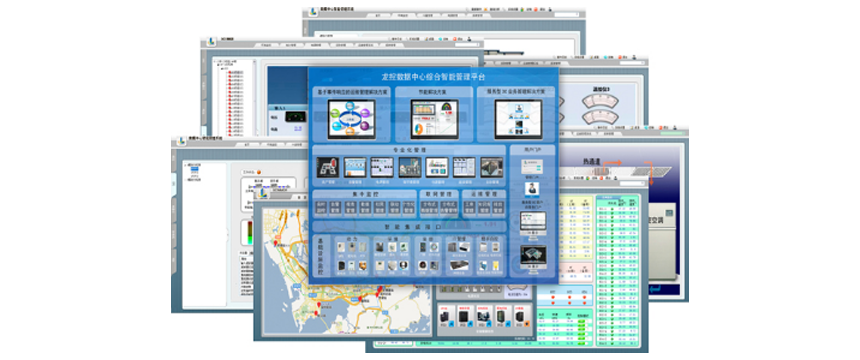The image size is (860, 360).
Task: Click the 专业化管理 section header
Action: click(x=410, y=150)
